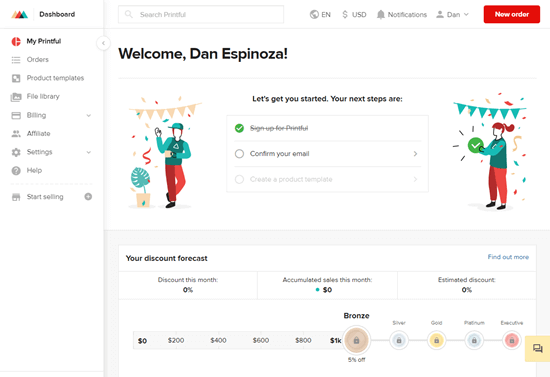Image resolution: width=550 pixels, height=377 pixels.
Task: Click the Dashboard header label
Action: pos(57,14)
